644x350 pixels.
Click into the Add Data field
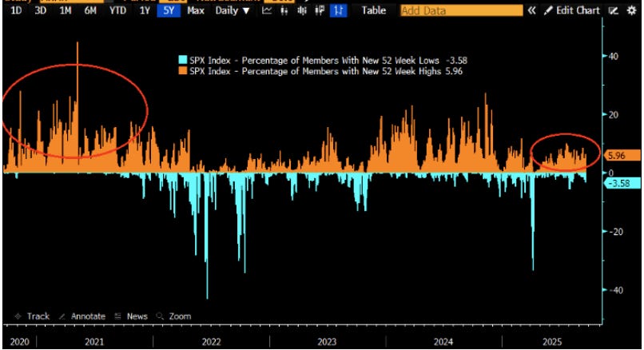461,10
